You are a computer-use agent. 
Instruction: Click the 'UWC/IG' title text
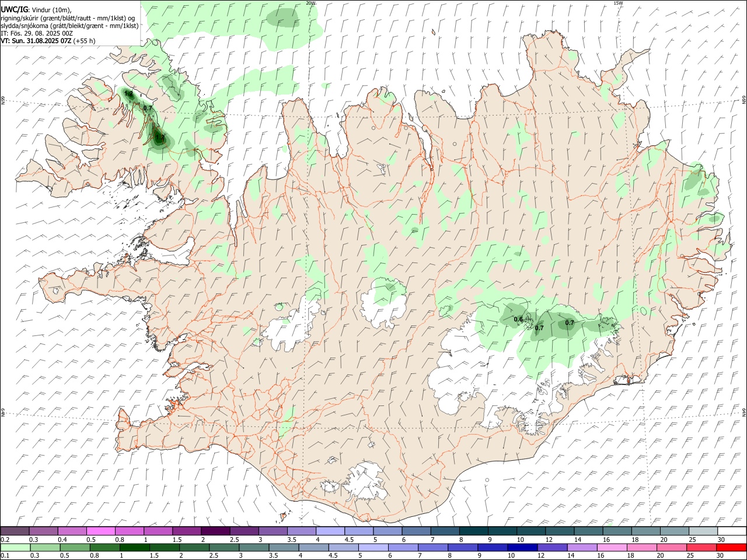coord(14,10)
